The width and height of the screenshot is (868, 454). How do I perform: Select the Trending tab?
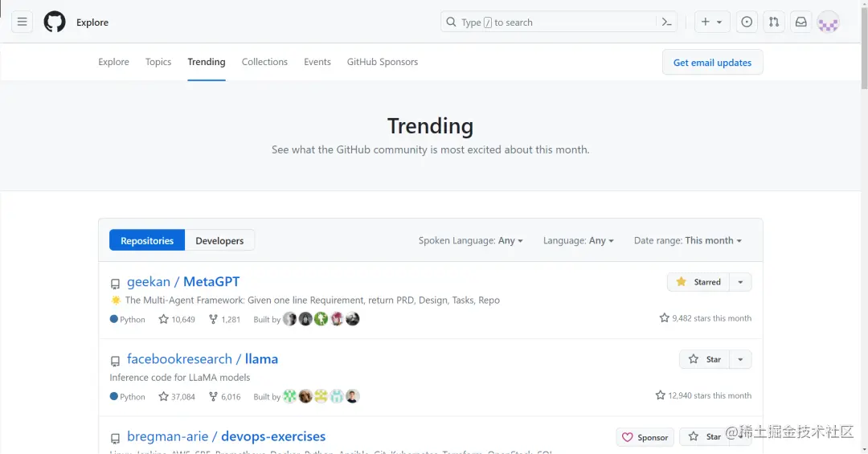point(207,62)
